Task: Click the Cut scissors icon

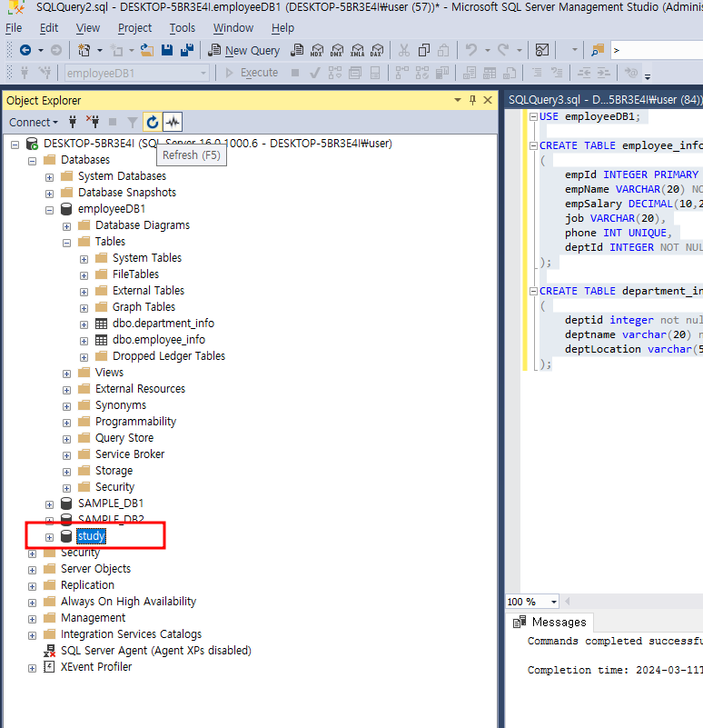Action: point(404,50)
